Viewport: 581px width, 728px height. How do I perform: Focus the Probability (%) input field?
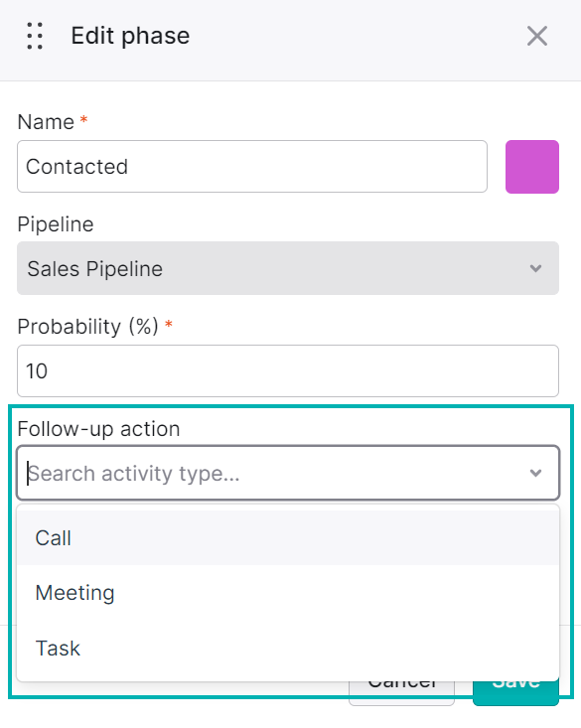pos(288,371)
